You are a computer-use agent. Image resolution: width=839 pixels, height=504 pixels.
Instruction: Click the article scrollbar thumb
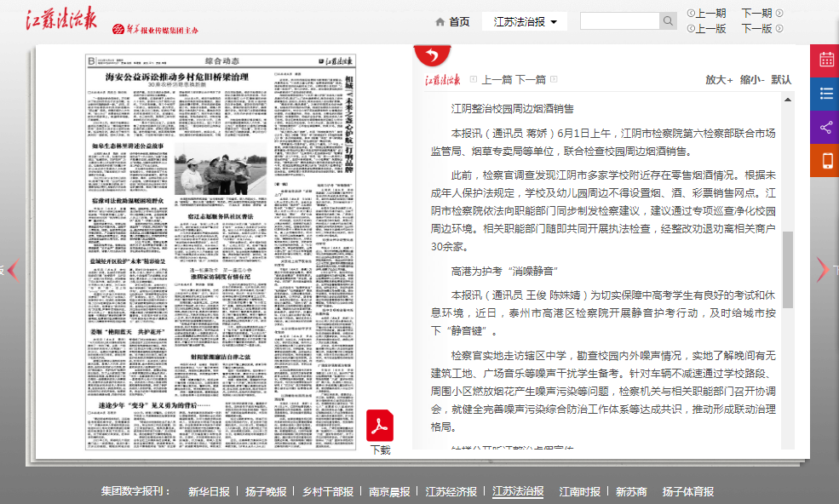tap(788, 270)
